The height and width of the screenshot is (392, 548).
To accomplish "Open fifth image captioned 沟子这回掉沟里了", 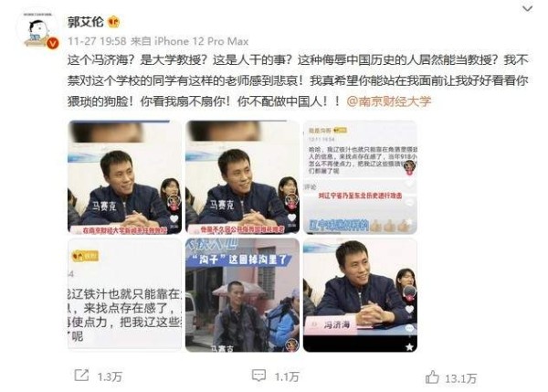I will 242,295.
